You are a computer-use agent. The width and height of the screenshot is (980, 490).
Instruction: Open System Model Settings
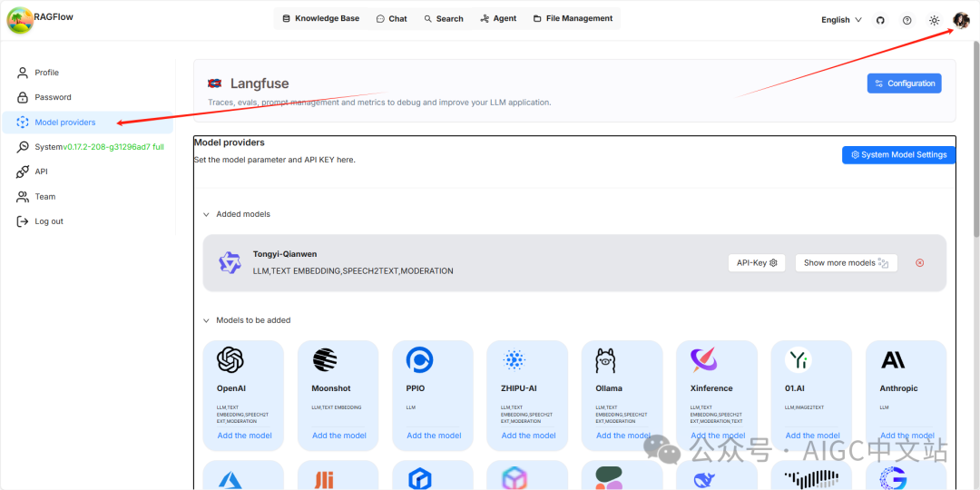898,155
